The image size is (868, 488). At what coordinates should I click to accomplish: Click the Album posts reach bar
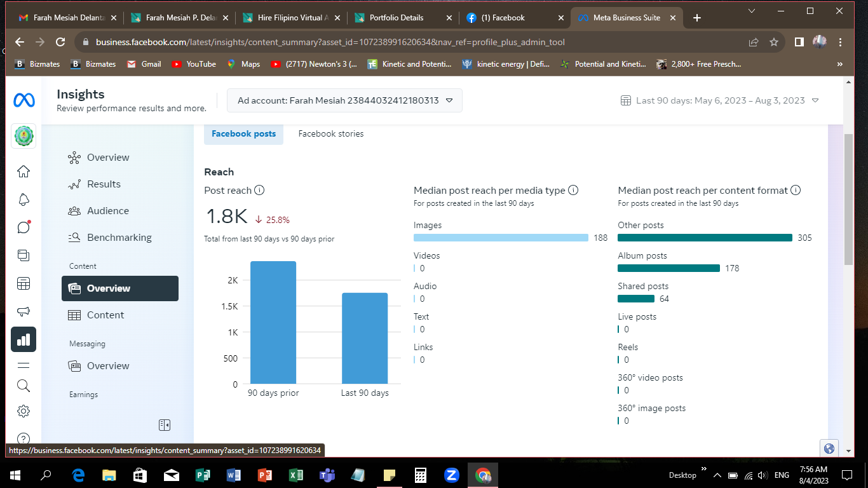(x=668, y=268)
